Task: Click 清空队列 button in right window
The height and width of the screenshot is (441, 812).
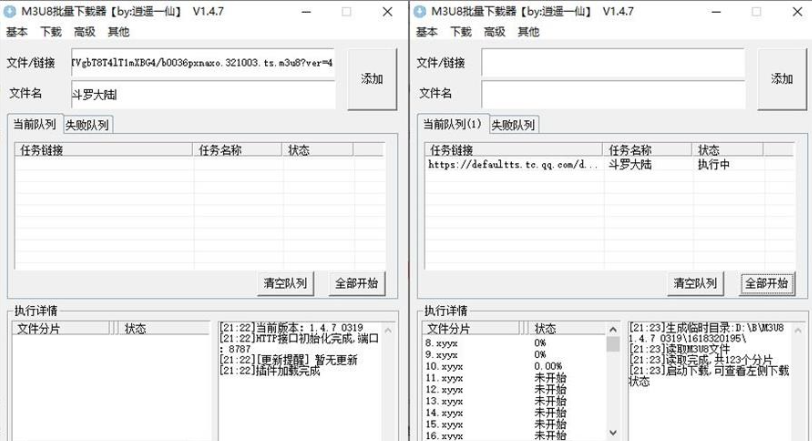Action: [x=695, y=284]
